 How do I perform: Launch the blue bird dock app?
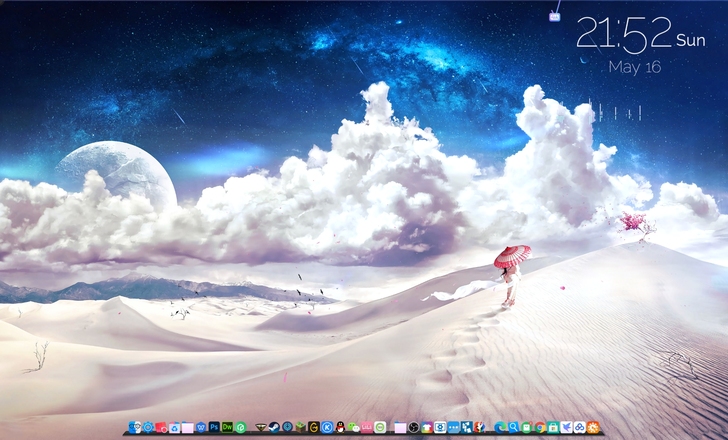click(x=566, y=427)
